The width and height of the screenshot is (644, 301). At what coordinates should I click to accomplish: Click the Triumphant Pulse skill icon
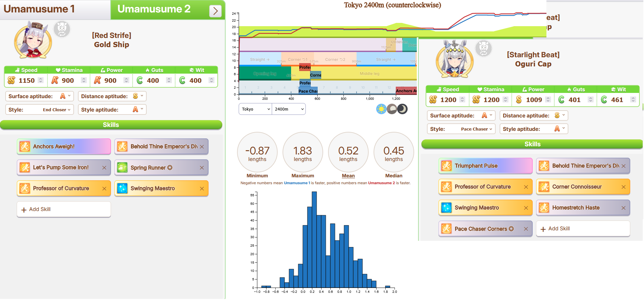coord(446,166)
